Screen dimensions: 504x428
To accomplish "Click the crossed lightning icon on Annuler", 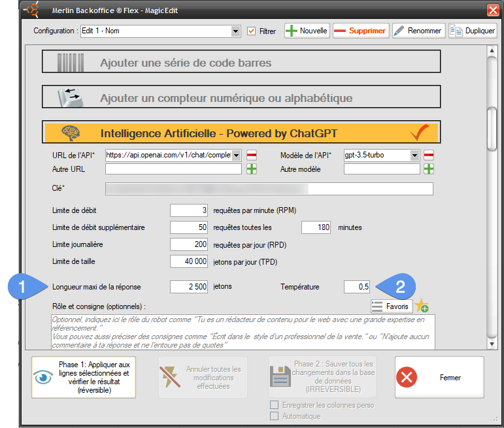I will pos(170,376).
